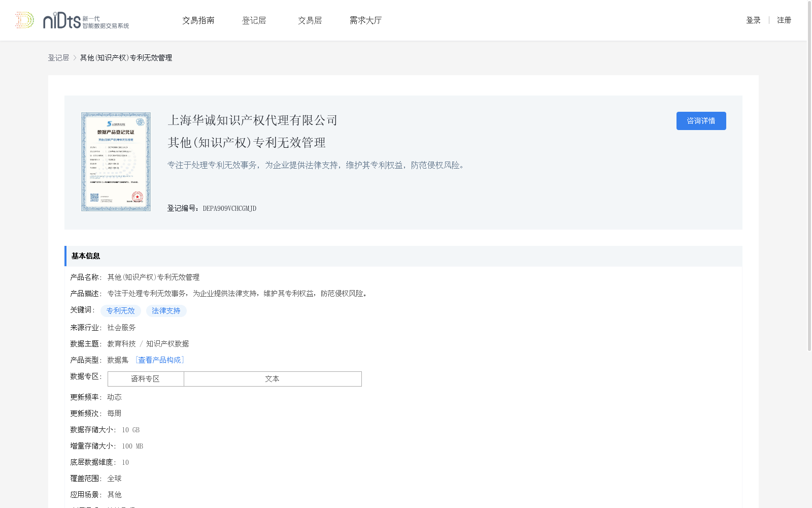Screen dimensions: 812x508
Task: Click the 语料专区 table cell
Action: tap(146, 379)
